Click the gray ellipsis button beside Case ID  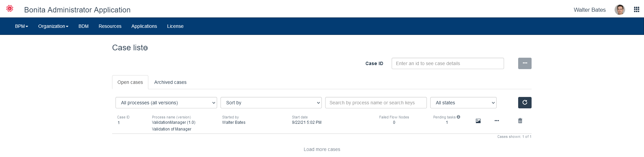click(525, 63)
